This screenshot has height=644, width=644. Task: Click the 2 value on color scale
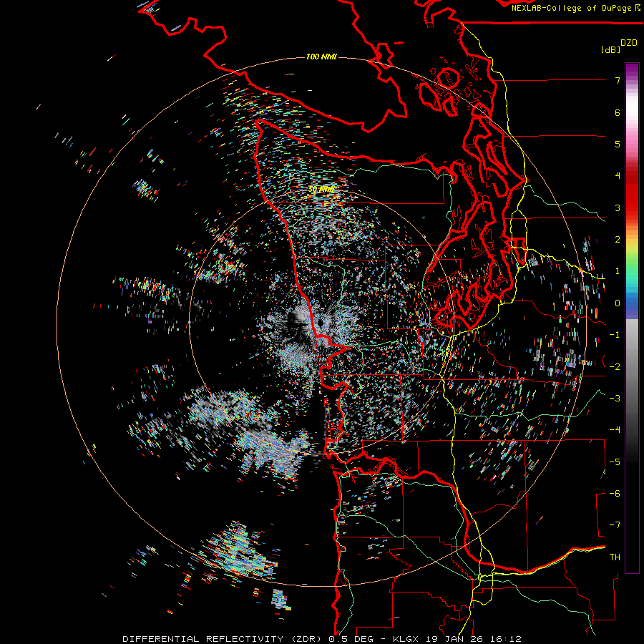point(618,240)
